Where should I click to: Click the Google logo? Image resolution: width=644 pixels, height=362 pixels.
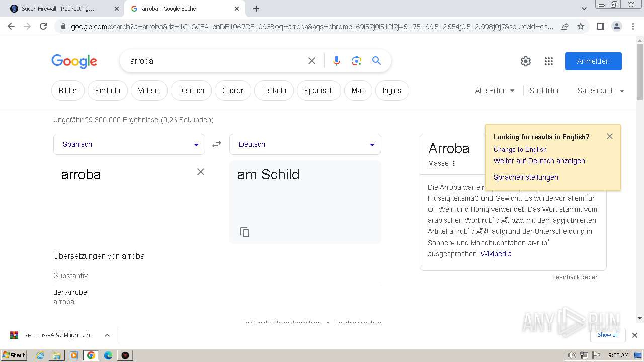[x=74, y=61]
